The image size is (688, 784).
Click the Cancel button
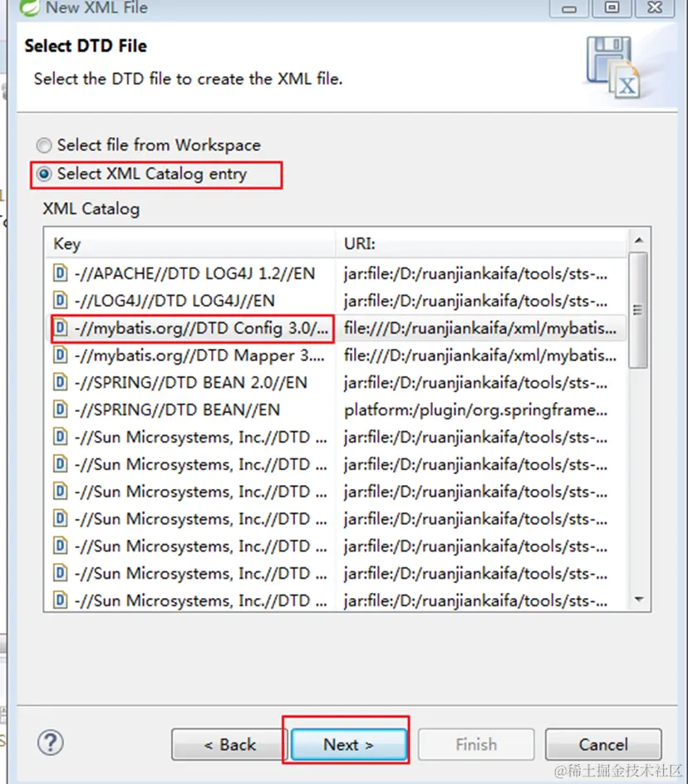tap(603, 744)
